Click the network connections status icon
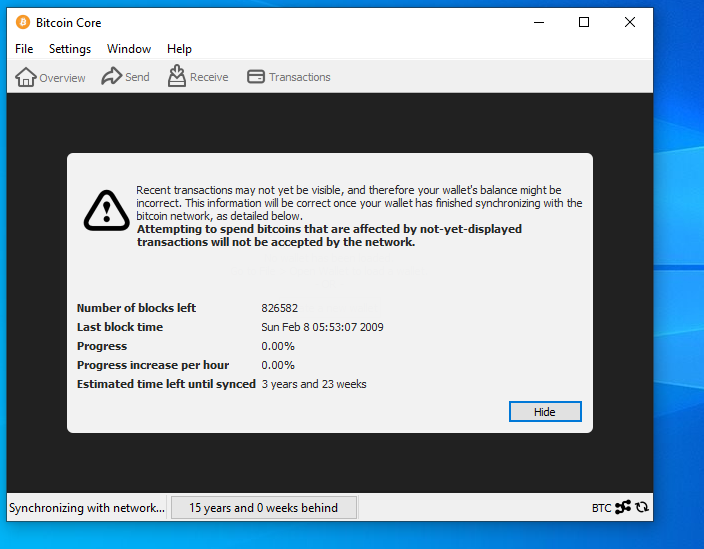The width and height of the screenshot is (704, 549). (x=623, y=507)
